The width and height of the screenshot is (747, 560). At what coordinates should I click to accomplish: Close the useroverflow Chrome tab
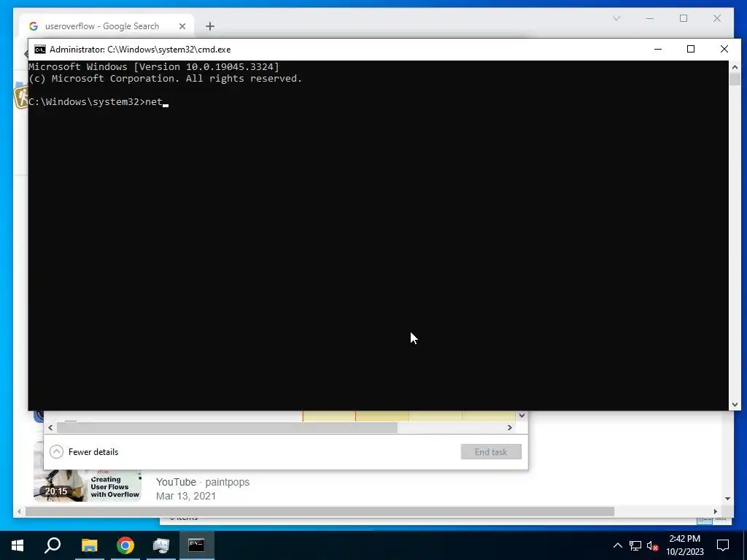[182, 26]
